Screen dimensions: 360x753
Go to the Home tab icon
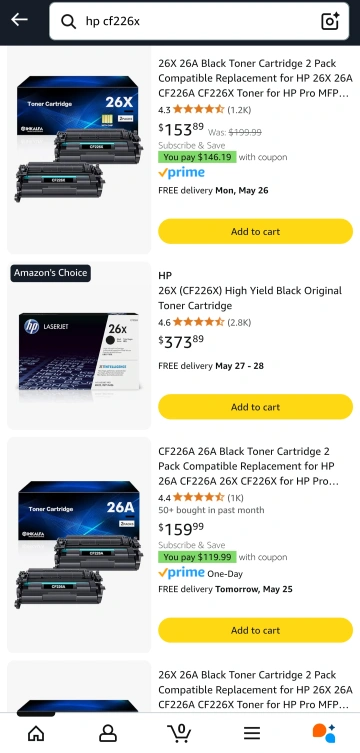pos(36,733)
